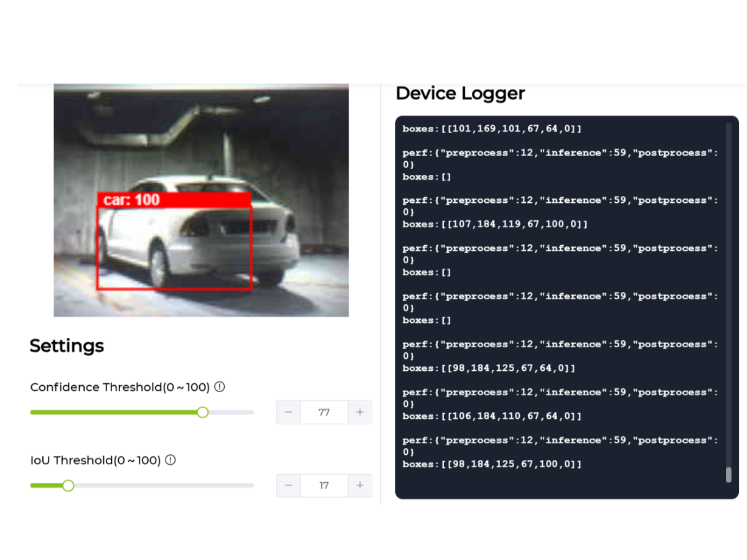This screenshot has width=747, height=560.
Task: Click the Confidence Threshold(0~100) label text
Action: click(x=120, y=387)
